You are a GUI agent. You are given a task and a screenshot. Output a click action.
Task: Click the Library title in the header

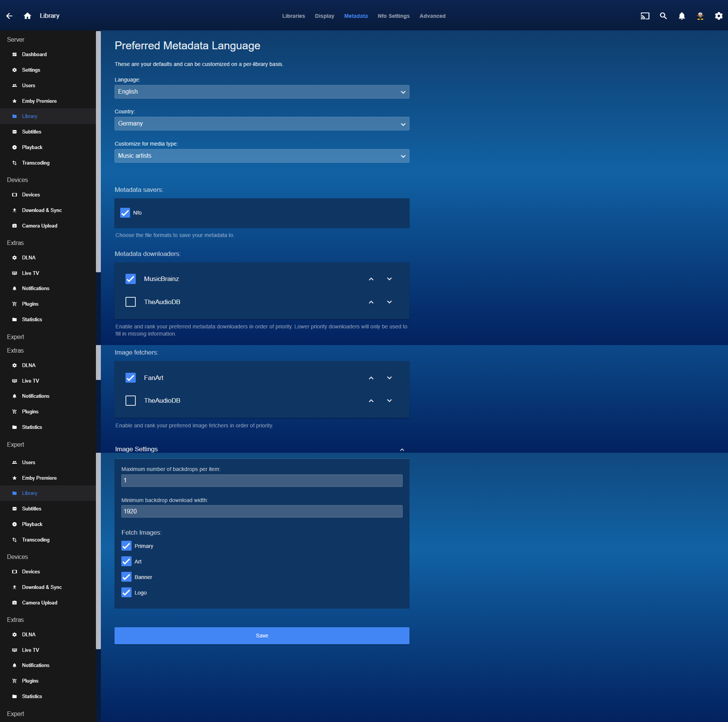pyautogui.click(x=50, y=16)
